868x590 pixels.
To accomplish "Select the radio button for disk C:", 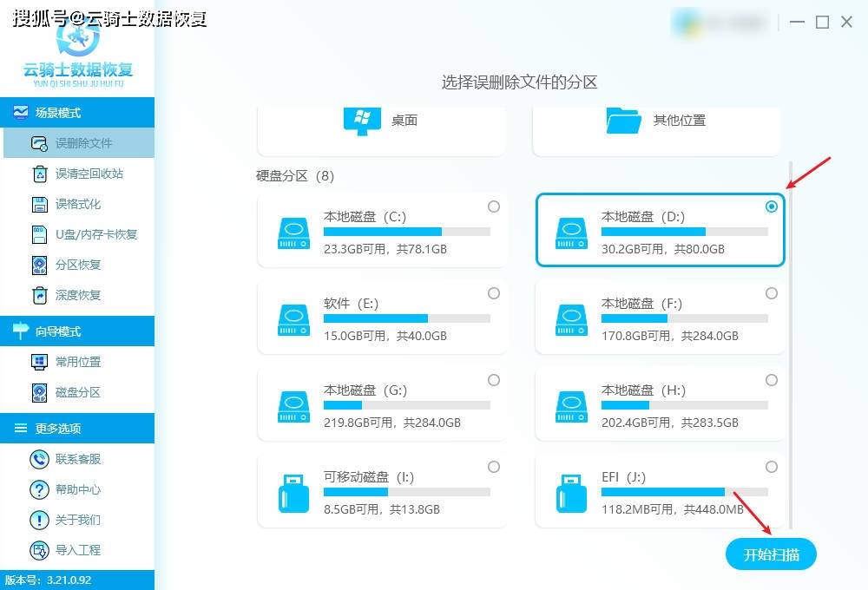I will point(494,206).
